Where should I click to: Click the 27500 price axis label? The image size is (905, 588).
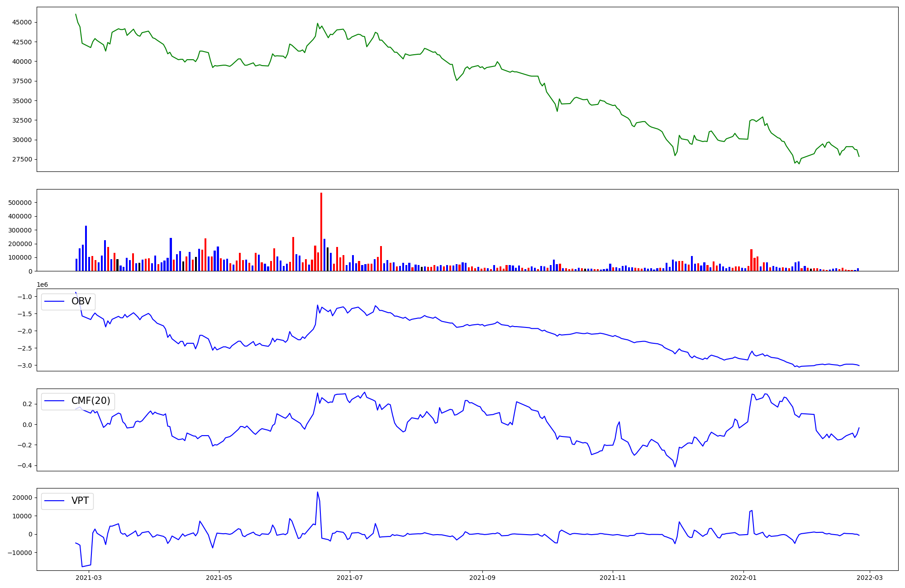pos(22,159)
